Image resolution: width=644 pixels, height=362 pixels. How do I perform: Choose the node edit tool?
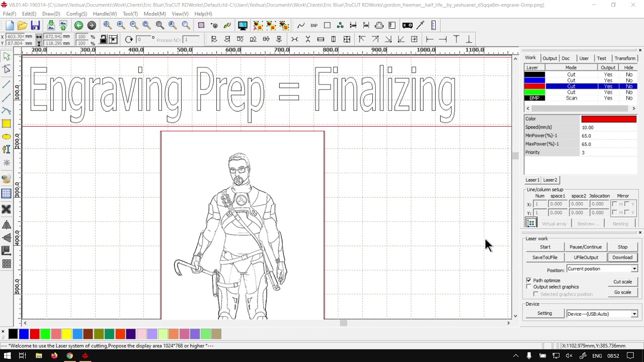7,70
